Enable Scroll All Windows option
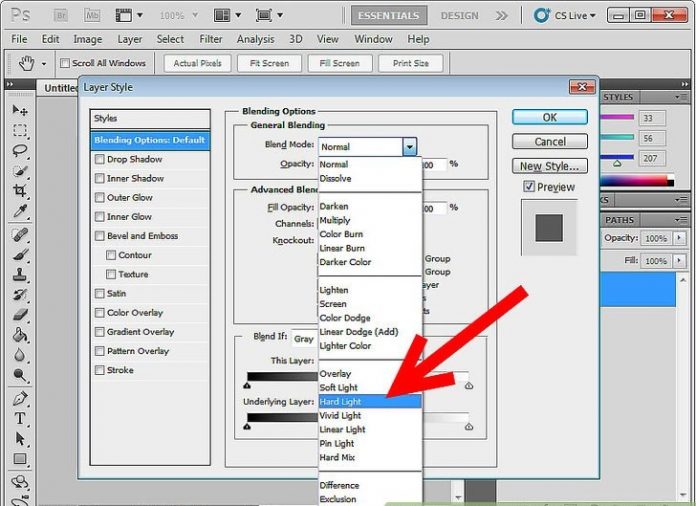The width and height of the screenshot is (696, 506). click(x=66, y=63)
